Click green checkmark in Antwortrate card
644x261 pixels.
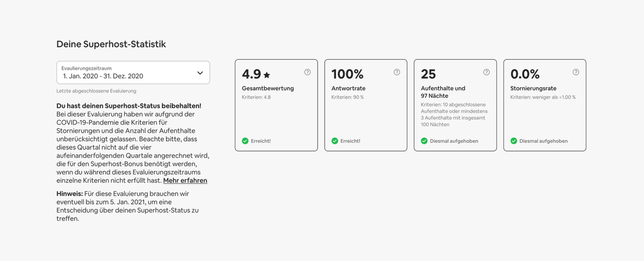click(335, 141)
